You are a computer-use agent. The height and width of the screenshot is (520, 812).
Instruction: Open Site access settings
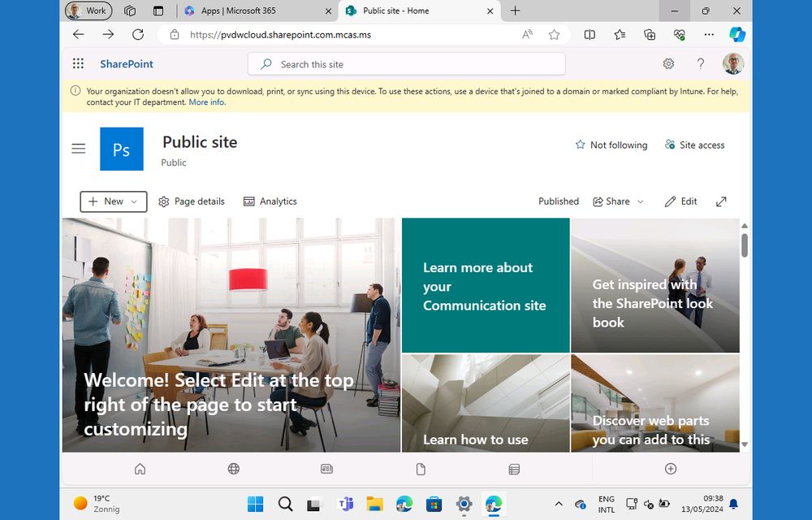point(694,145)
